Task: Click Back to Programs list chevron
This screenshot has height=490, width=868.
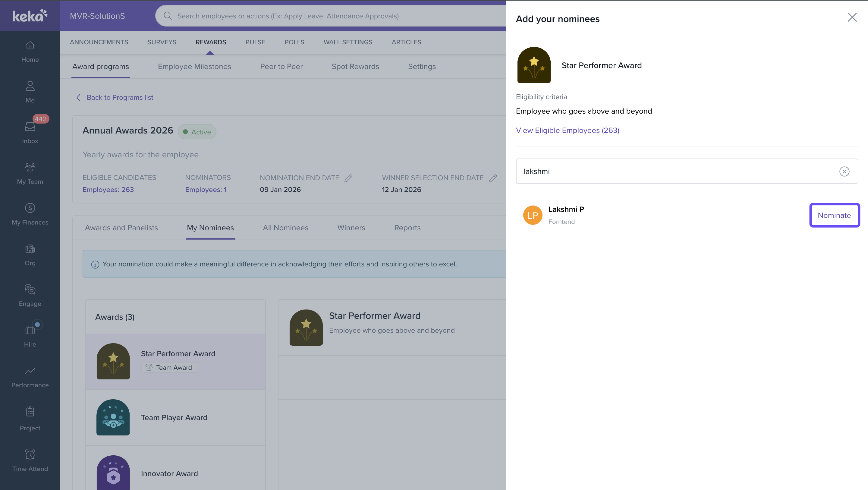Action: (x=78, y=97)
